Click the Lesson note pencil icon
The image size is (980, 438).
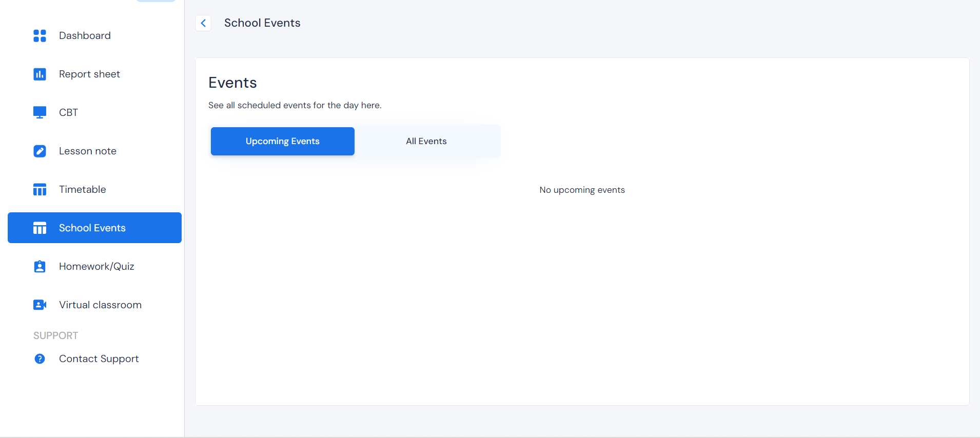coord(40,151)
